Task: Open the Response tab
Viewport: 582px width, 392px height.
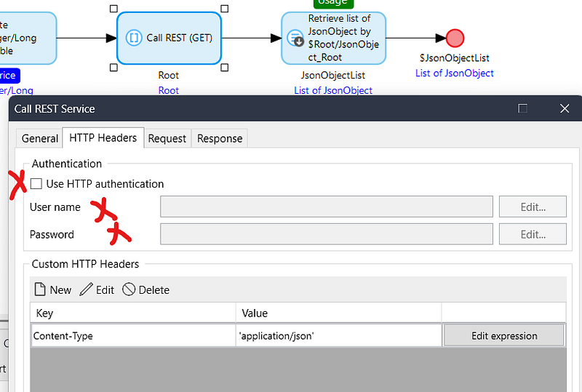Action: (x=220, y=138)
